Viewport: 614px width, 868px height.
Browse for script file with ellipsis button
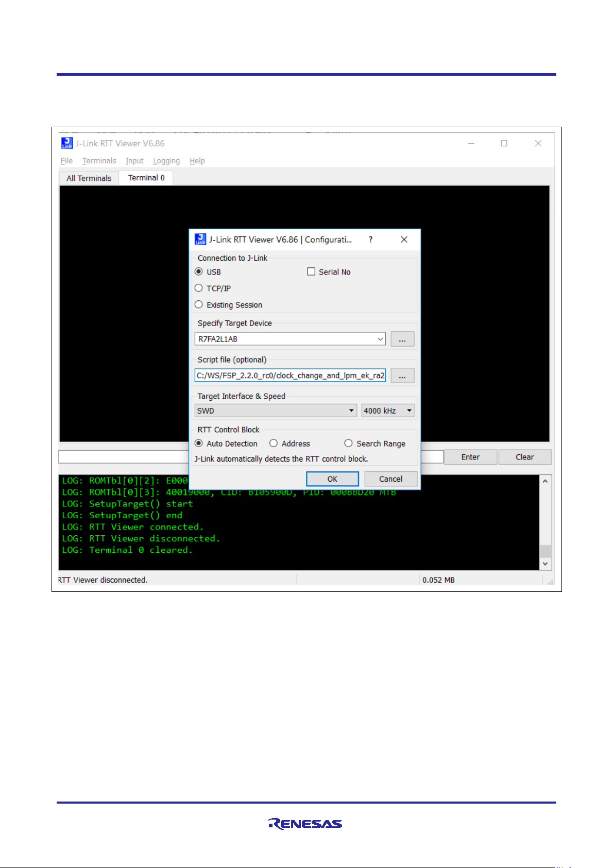pyautogui.click(x=402, y=376)
